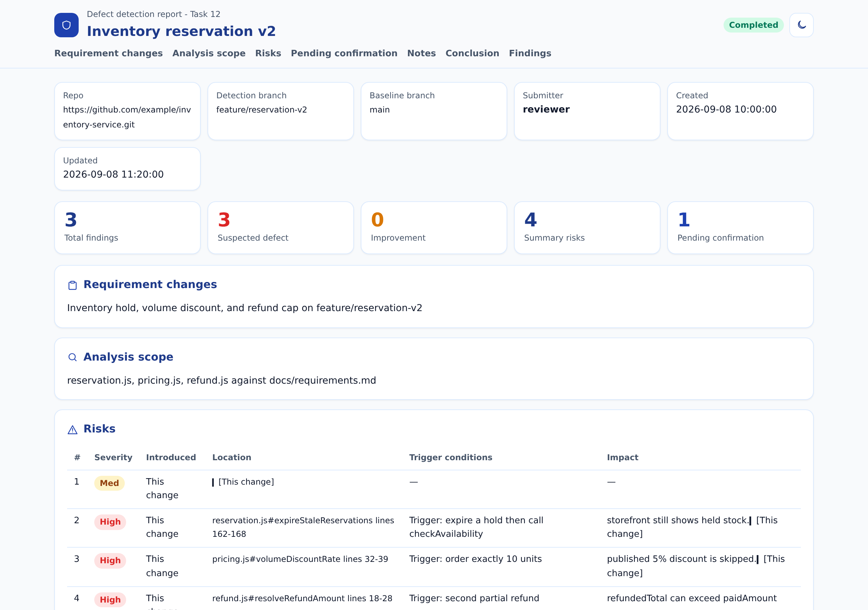Toggle dark mode with moon icon
Viewport: 868px width, 610px height.
(x=801, y=25)
